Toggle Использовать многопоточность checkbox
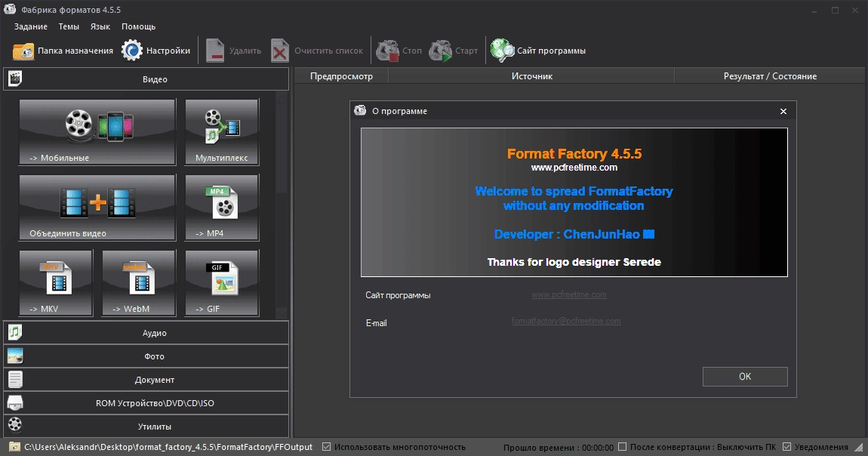This screenshot has height=456, width=868. 327,447
